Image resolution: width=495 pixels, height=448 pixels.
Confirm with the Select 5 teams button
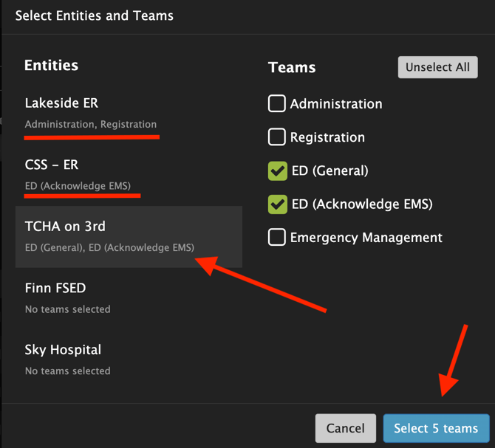436,428
